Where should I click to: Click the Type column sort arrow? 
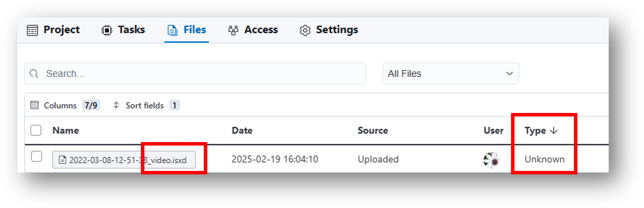pos(554,130)
